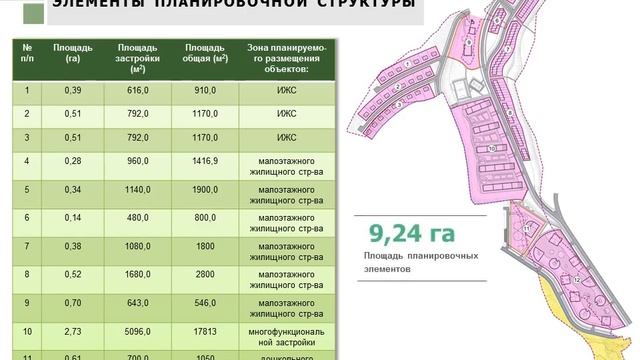Click area value 0,14 in row 6
Image resolution: width=640 pixels, height=360 pixels.
point(73,218)
